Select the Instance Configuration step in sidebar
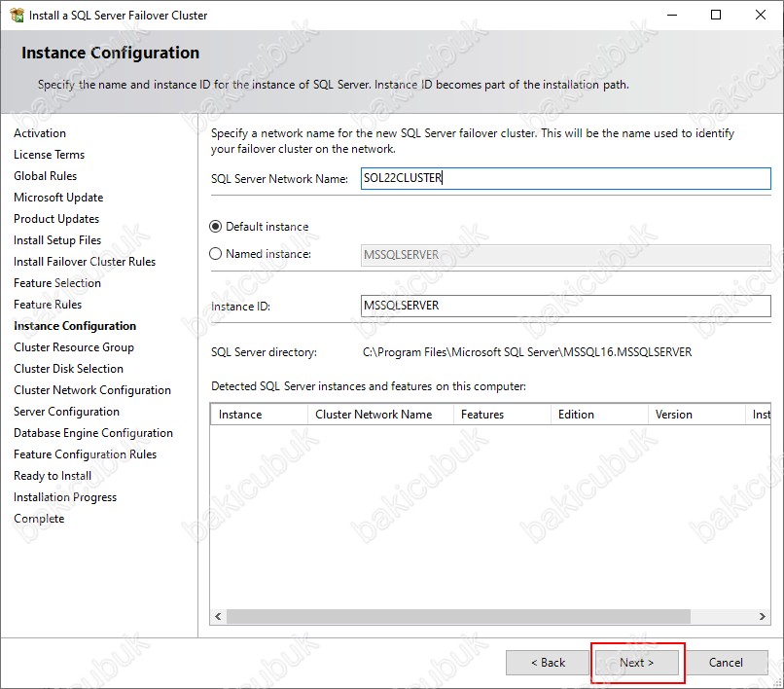Screen dimensions: 784x689 click(75, 326)
